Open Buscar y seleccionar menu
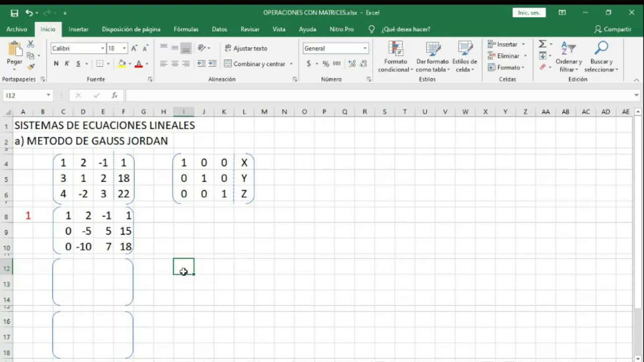Screen dimensions: 644x362 coord(601,56)
